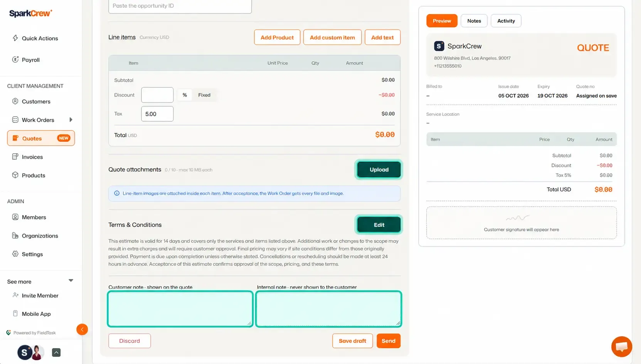641x364 pixels.
Task: Click the Customers icon
Action: [15, 101]
